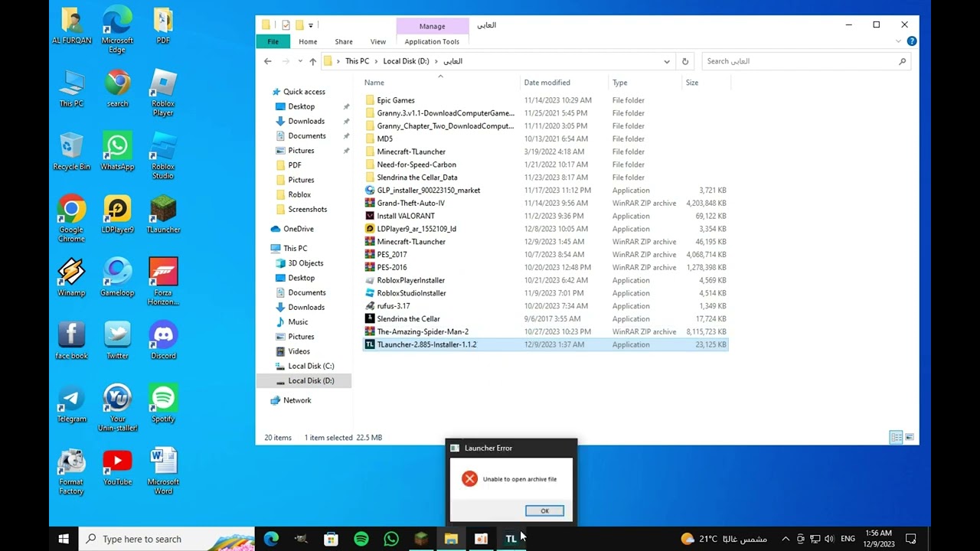Open TLauncher desktop shortcut

(x=163, y=214)
